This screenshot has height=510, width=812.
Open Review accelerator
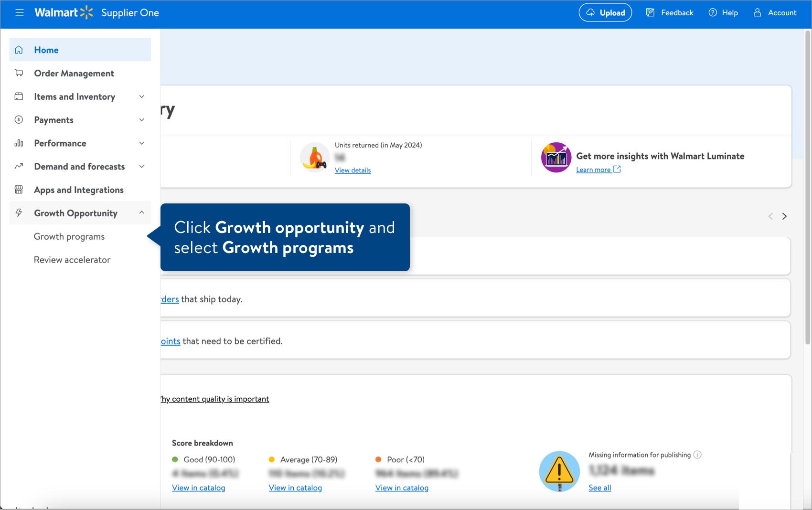[72, 259]
